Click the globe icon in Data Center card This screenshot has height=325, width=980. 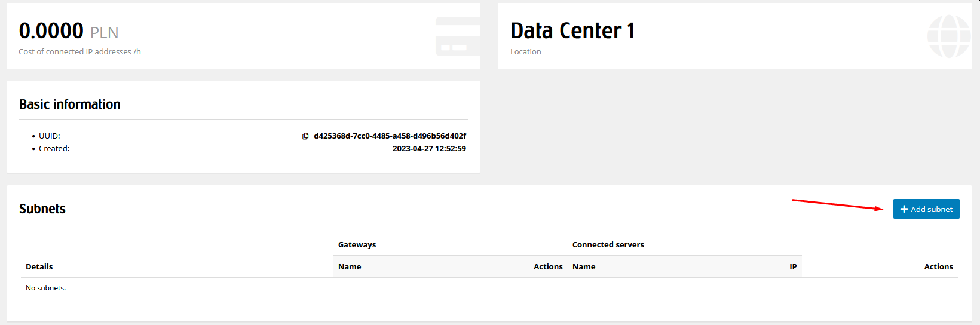click(948, 36)
